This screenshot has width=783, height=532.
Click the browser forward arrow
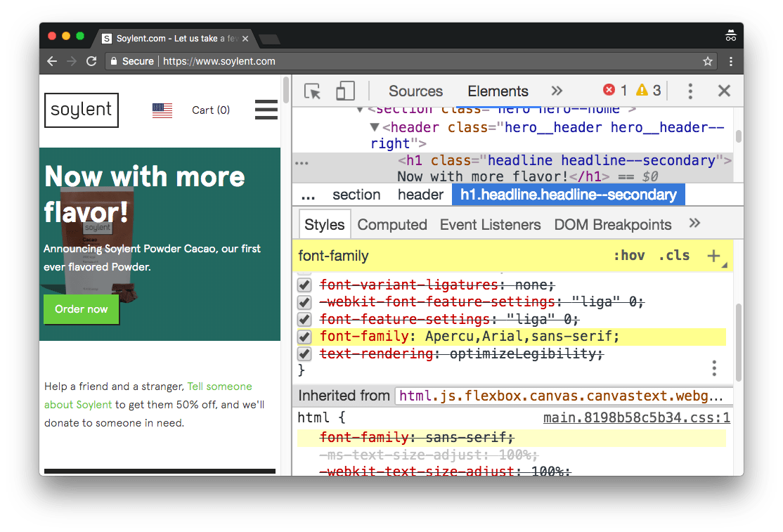pos(72,61)
